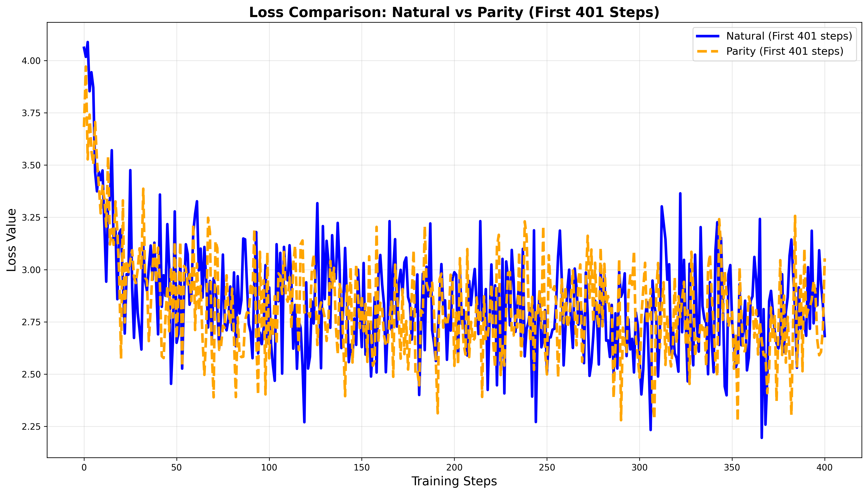The height and width of the screenshot is (494, 868).
Task: Click the chart title text
Action: click(454, 12)
